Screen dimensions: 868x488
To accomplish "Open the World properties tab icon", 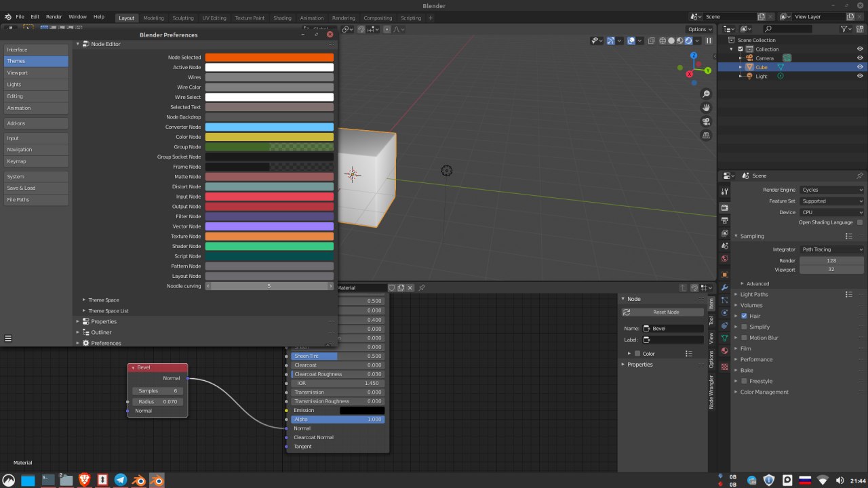I will (724, 259).
